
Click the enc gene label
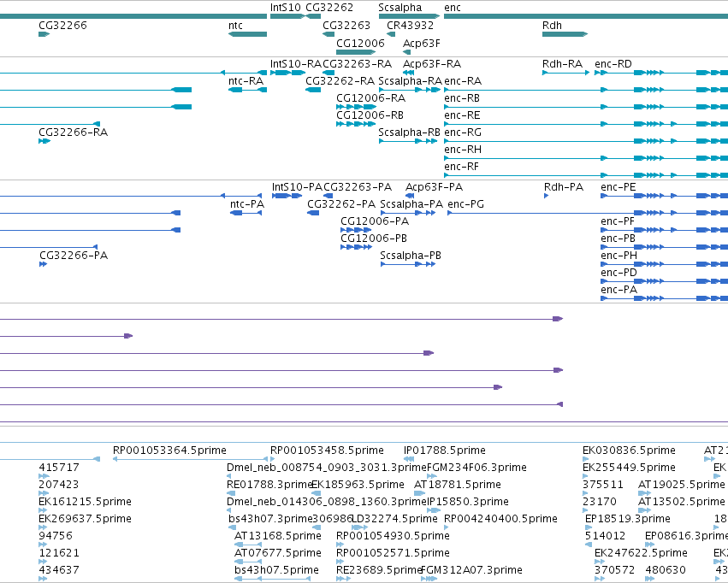coord(453,8)
